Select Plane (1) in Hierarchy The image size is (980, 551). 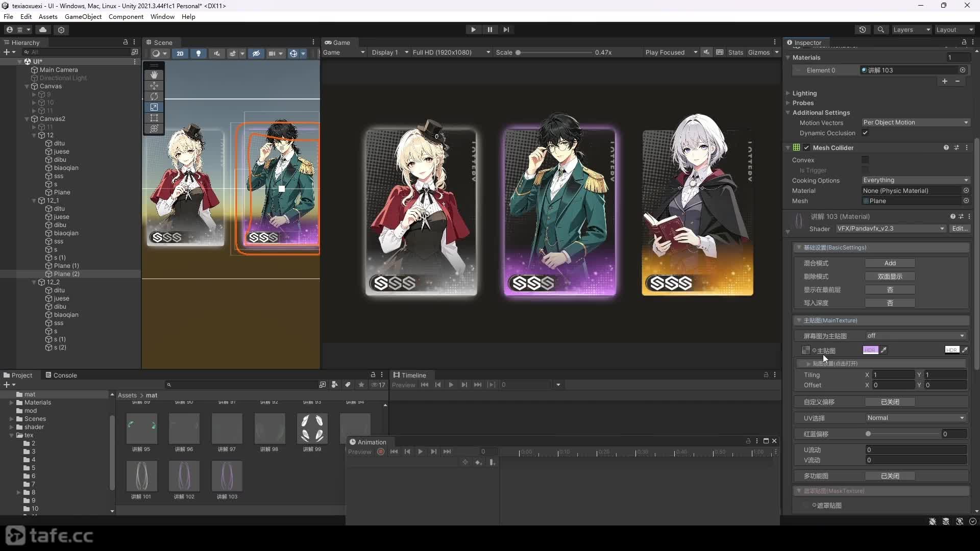click(66, 266)
